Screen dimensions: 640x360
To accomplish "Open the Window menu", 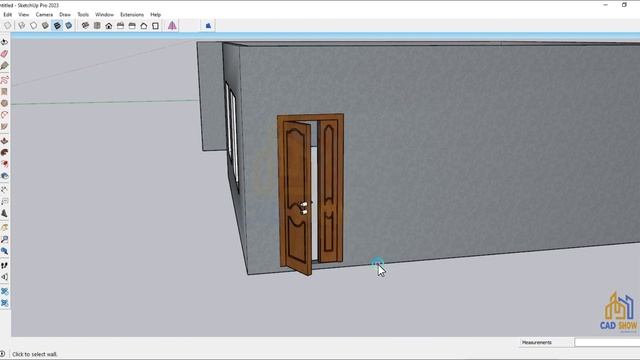I will (x=104, y=14).
